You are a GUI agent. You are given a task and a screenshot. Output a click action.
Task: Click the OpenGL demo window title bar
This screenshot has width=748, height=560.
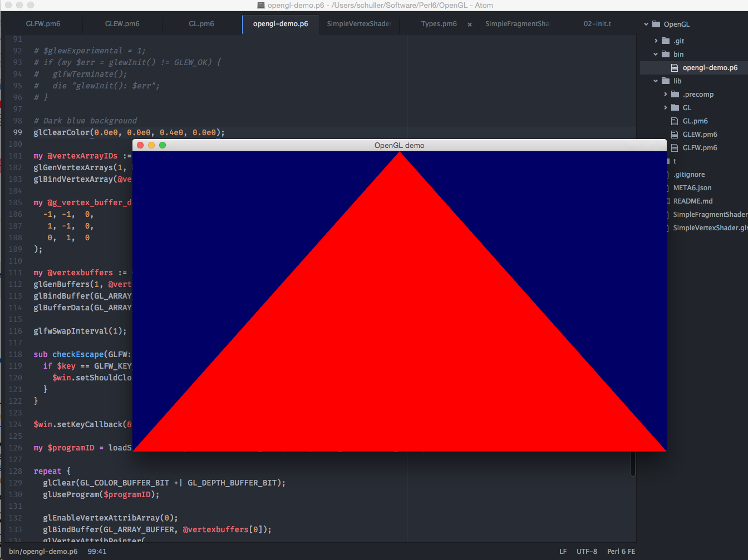(400, 145)
